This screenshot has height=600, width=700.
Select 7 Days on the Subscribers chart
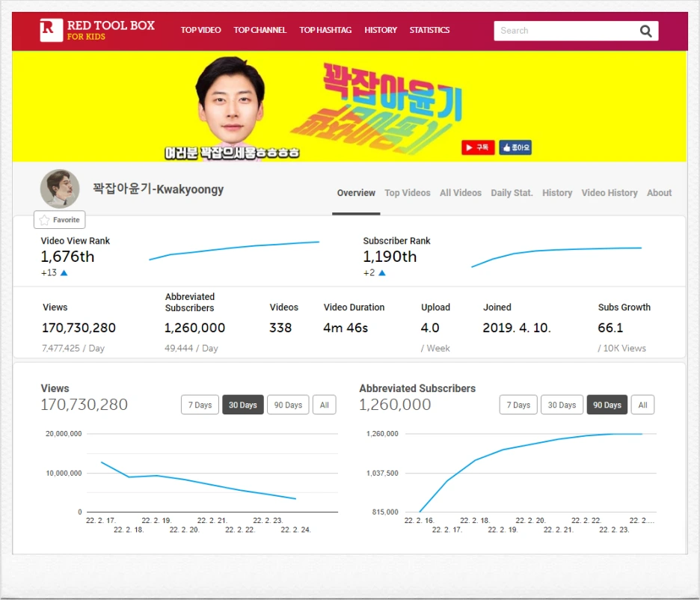tap(518, 405)
